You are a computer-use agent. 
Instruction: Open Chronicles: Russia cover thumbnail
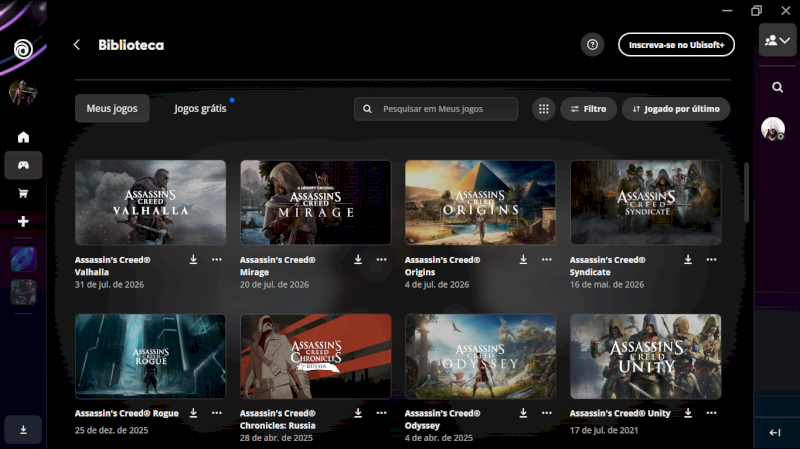316,356
